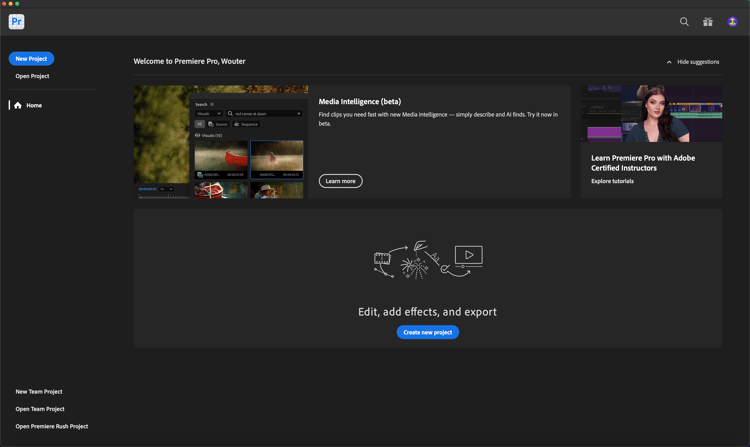This screenshot has width=750, height=447.
Task: Click Learn Premiere Pro with Adobe Certified Instructors
Action: [643, 163]
